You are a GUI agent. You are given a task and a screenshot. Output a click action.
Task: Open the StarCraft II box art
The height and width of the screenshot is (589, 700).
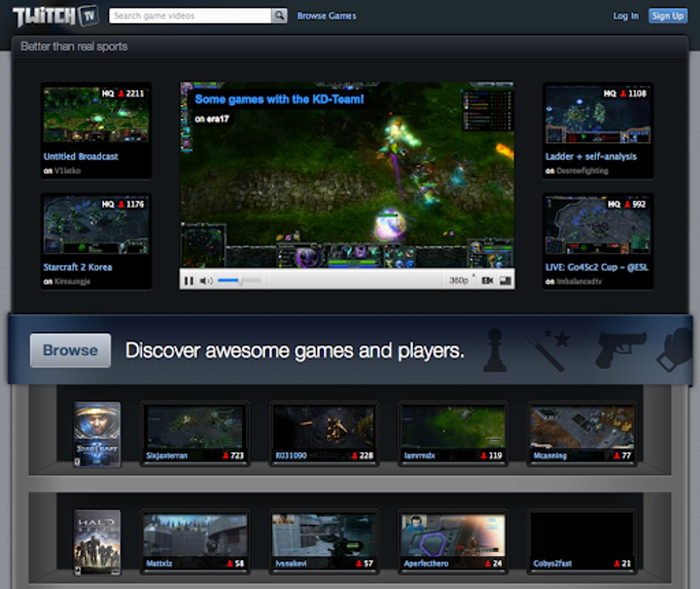pos(97,434)
